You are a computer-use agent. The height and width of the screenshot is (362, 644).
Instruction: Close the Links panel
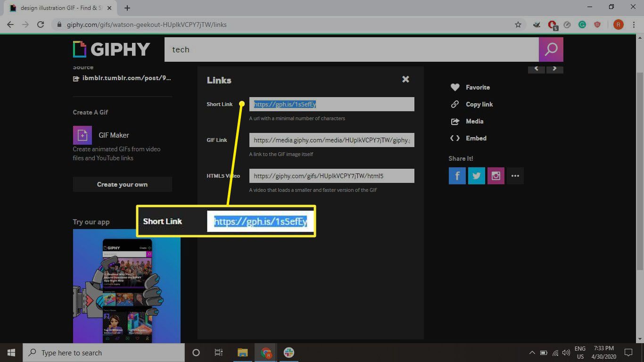pos(405,79)
